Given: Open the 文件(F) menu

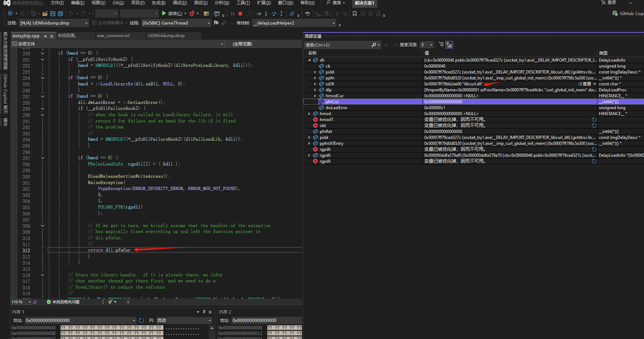Looking at the screenshot, I should tap(57, 3).
